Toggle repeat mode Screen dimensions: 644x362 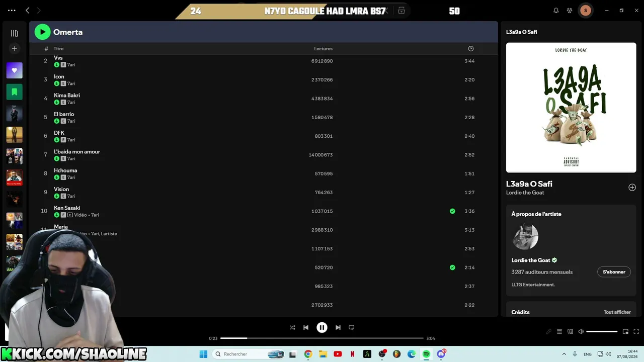(x=352, y=327)
